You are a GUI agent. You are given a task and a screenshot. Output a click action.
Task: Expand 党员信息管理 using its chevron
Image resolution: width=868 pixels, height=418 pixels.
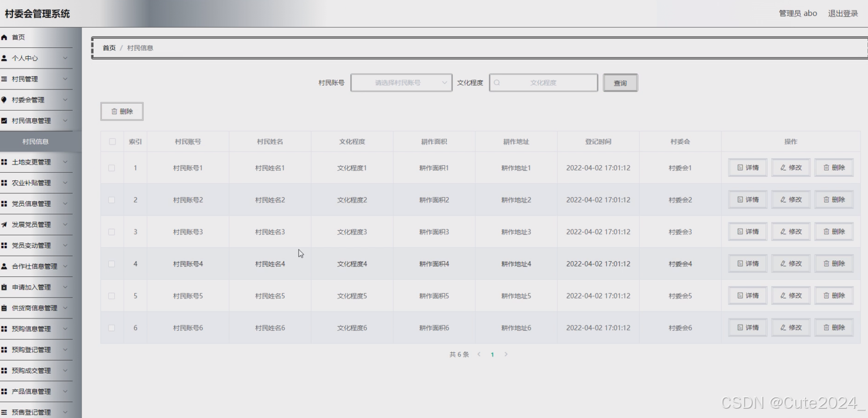coord(65,204)
